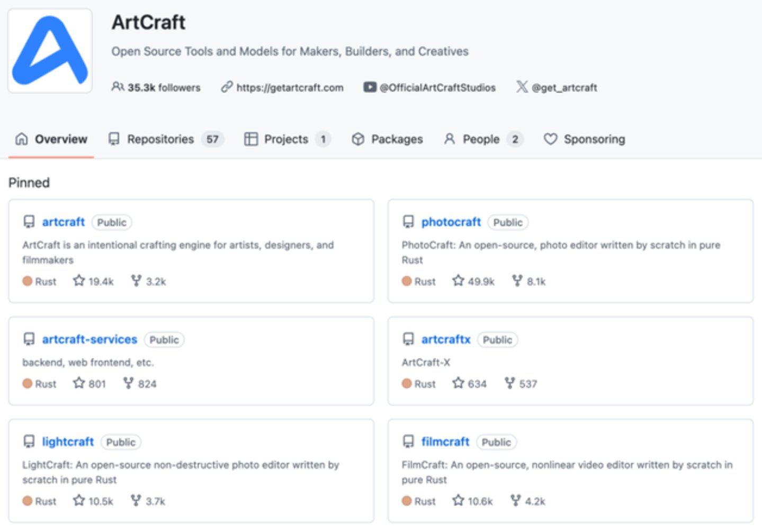Switch to the Overview tab
The image size is (762, 532).
pyautogui.click(x=51, y=139)
